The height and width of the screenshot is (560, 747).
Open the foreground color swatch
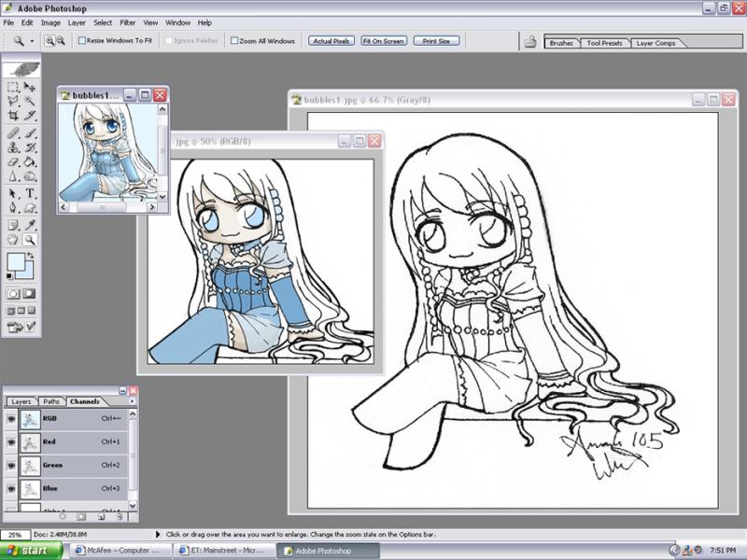(16, 262)
